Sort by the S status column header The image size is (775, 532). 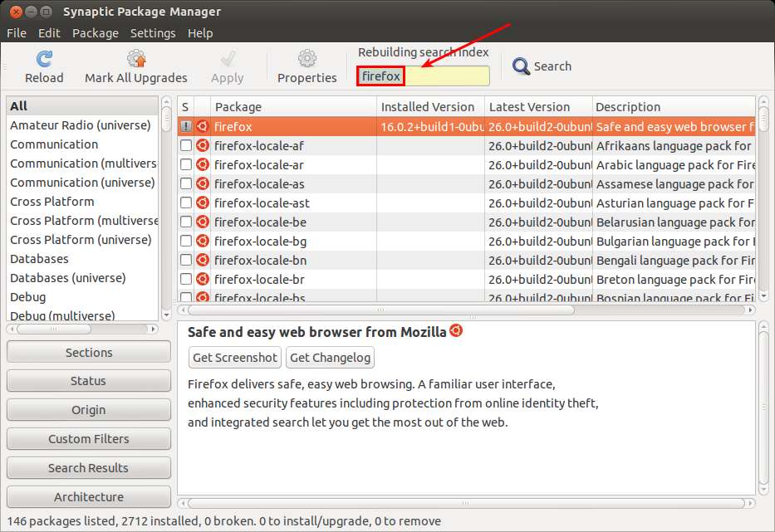pos(185,107)
